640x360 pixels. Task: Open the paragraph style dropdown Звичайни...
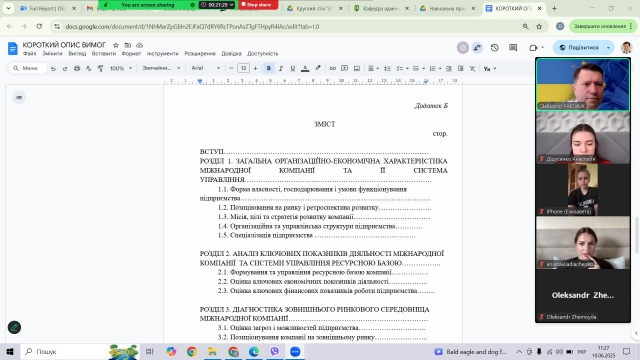tap(161, 68)
